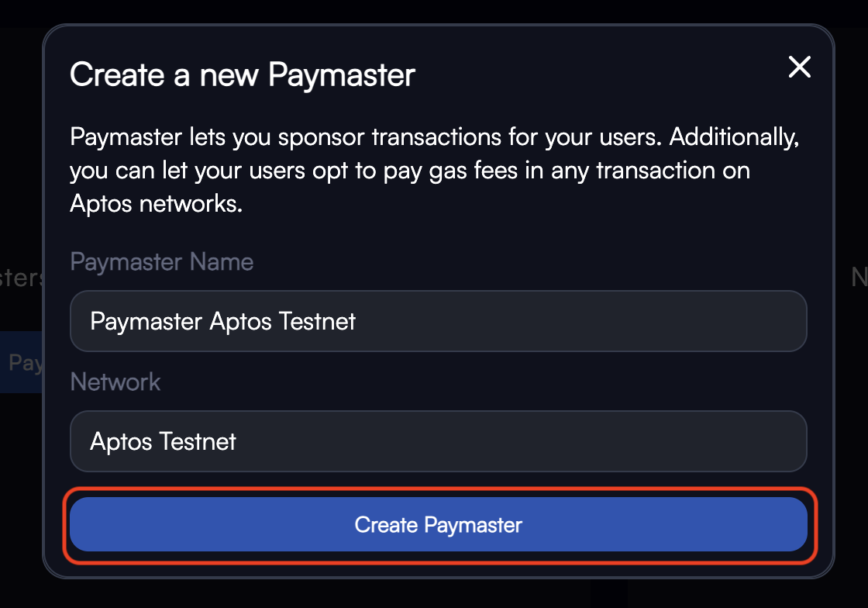Close the Create a new Paymaster dialog

(x=799, y=67)
